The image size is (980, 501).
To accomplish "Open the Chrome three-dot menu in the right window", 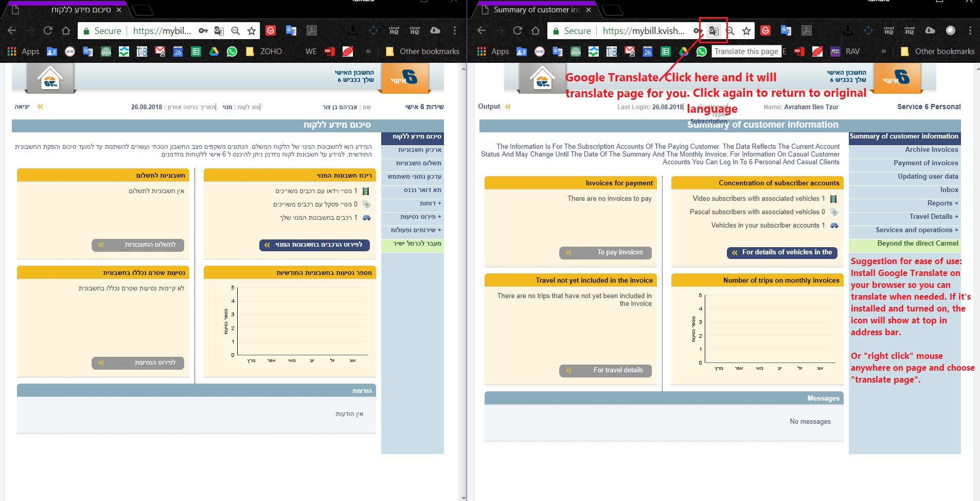I will pyautogui.click(x=970, y=30).
